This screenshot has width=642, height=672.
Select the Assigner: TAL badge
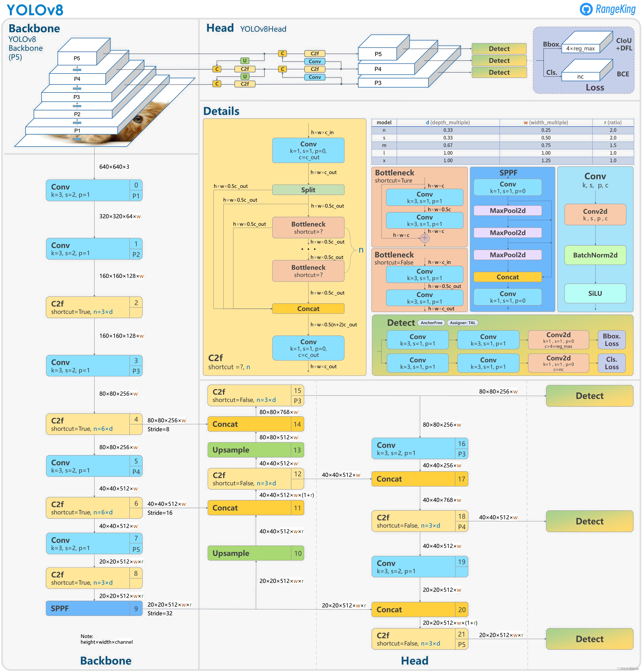(x=462, y=323)
